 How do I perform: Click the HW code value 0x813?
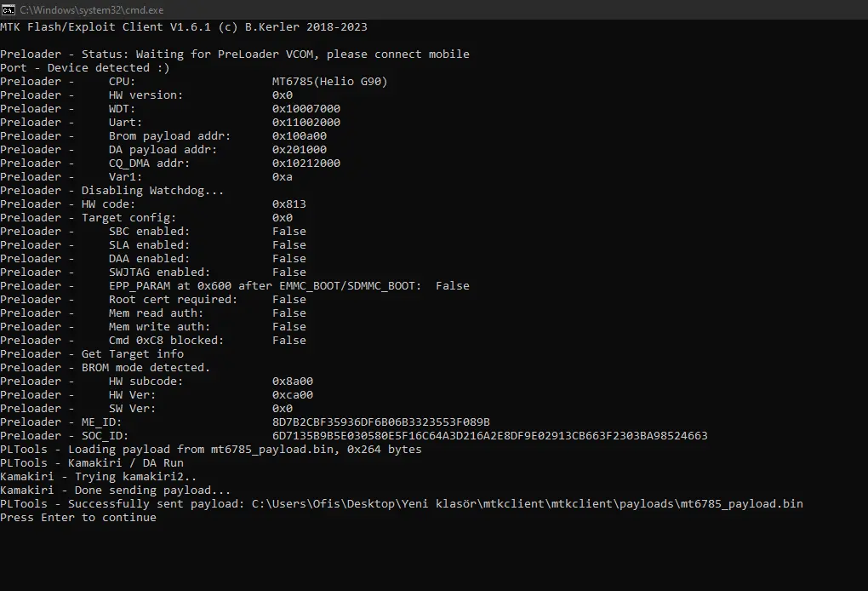point(289,204)
